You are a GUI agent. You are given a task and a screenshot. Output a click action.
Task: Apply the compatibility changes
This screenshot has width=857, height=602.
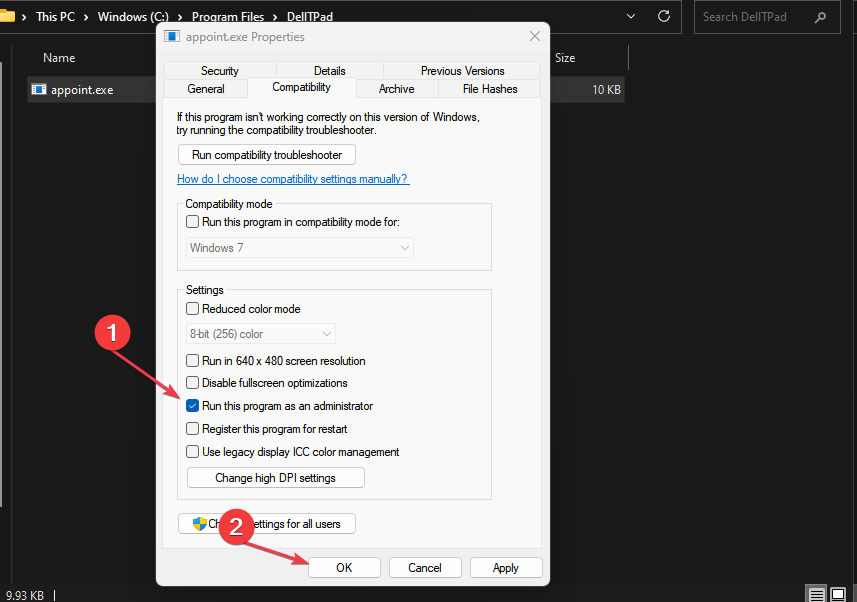[x=506, y=567]
